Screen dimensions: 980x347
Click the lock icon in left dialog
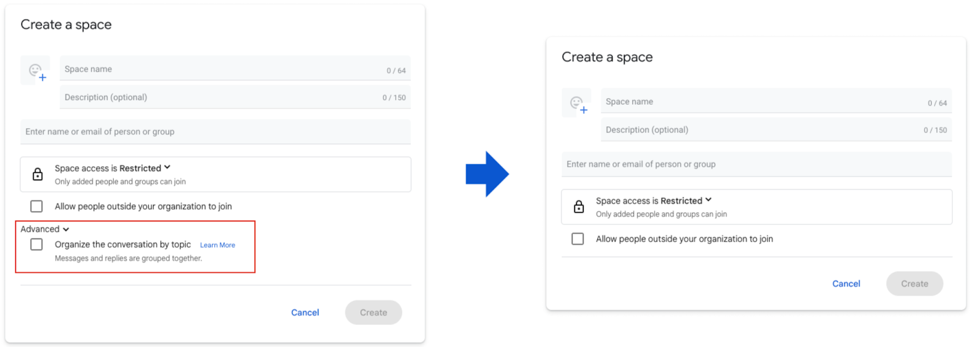tap(37, 174)
